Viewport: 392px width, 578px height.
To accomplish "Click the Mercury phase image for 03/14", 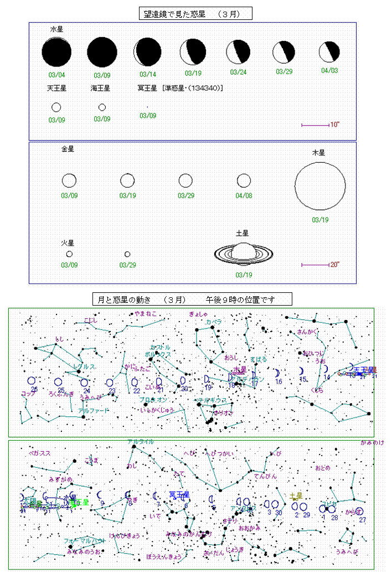I will [x=147, y=53].
